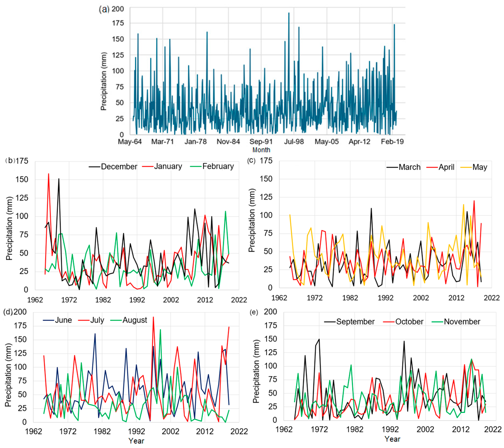This screenshot has width=504, height=448.
Task: Click the August legend label in panel d
Action: pos(135,320)
